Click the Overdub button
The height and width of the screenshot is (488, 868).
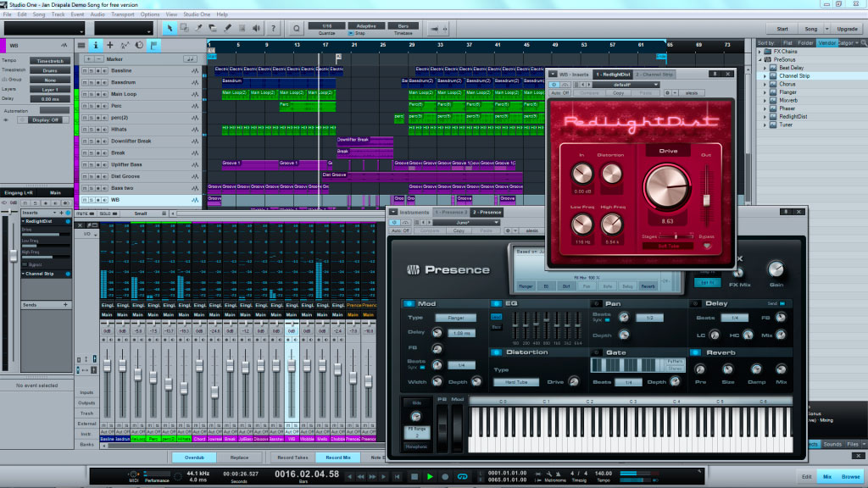tap(194, 457)
